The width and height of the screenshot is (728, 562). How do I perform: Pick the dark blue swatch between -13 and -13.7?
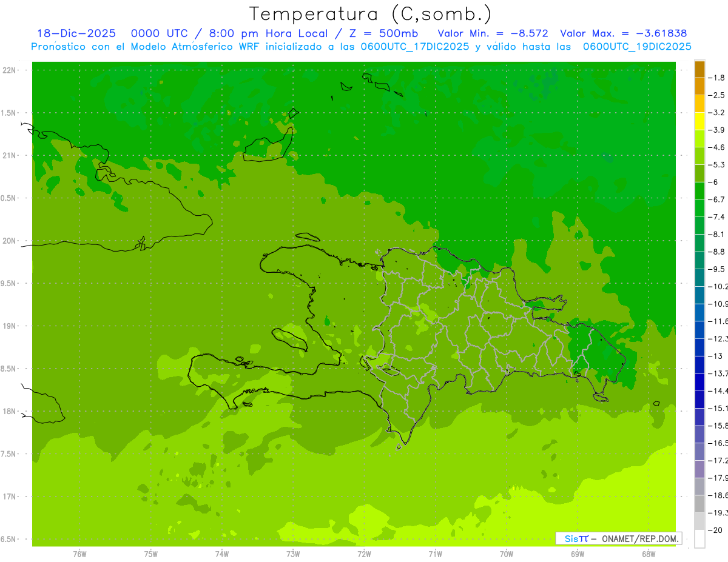pyautogui.click(x=699, y=365)
